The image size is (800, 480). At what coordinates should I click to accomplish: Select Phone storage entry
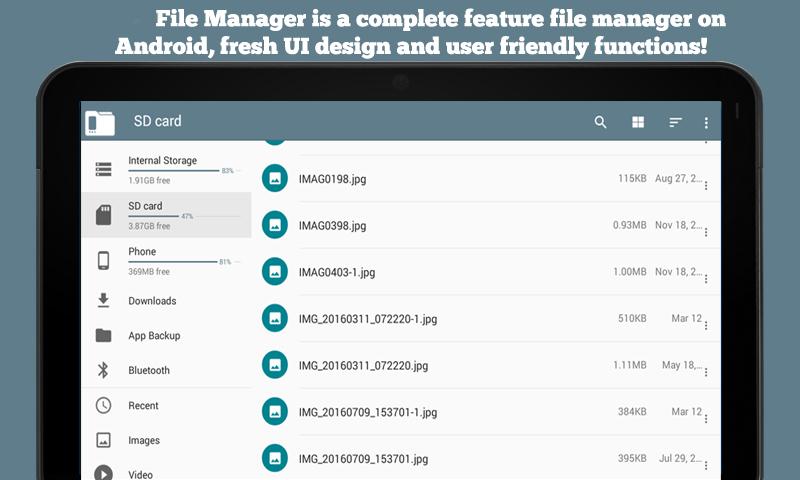166,261
